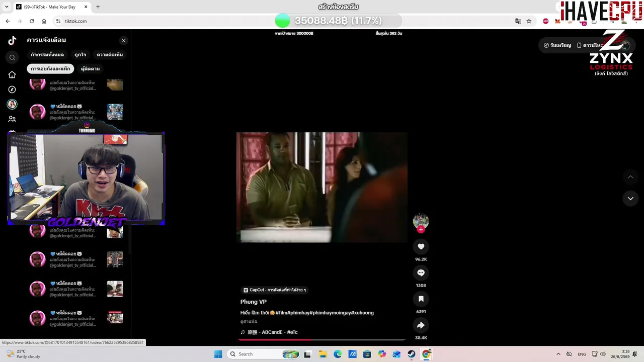Select the กิจกรรมทั้งหมด notification filter
This screenshot has width=644, height=362.
point(47,54)
